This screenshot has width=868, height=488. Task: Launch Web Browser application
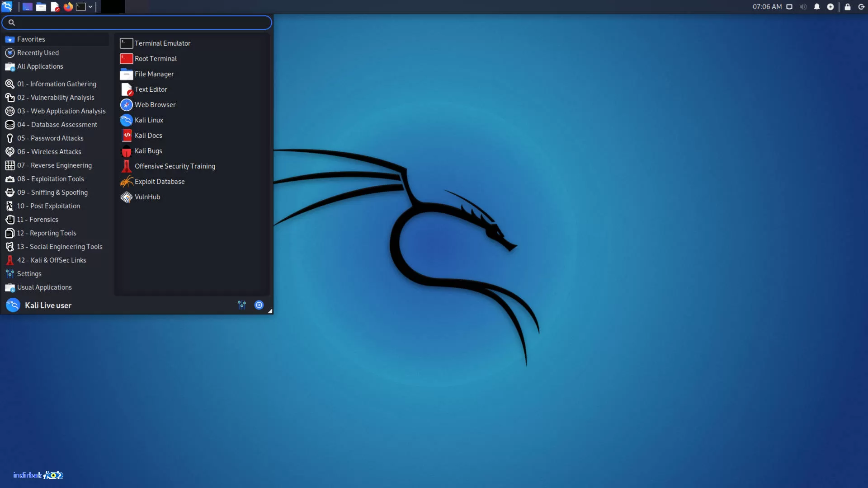coord(155,104)
